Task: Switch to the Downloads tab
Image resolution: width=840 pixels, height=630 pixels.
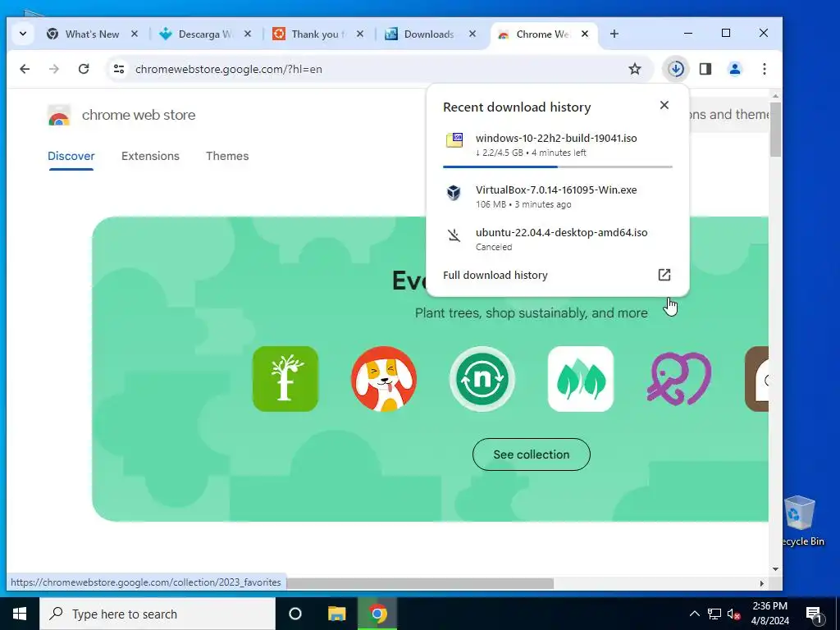Action: pos(428,34)
